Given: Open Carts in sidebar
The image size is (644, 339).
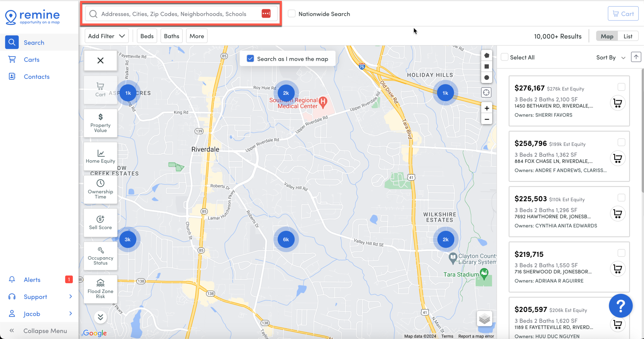Looking at the screenshot, I should click(x=39, y=60).
